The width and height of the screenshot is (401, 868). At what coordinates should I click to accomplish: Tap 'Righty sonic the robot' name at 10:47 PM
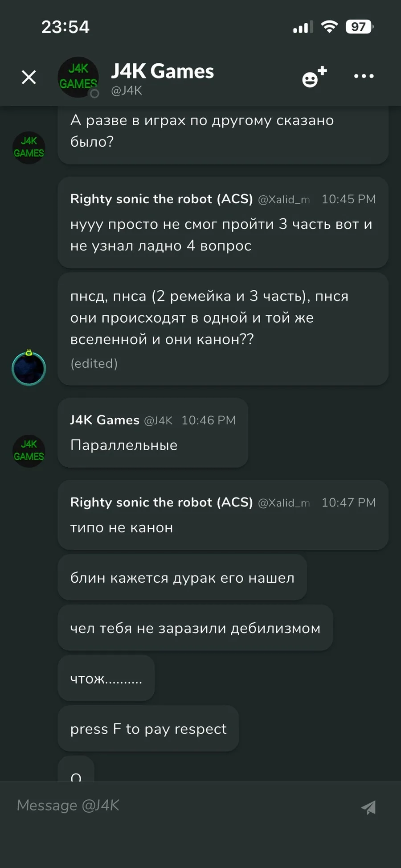point(161,502)
